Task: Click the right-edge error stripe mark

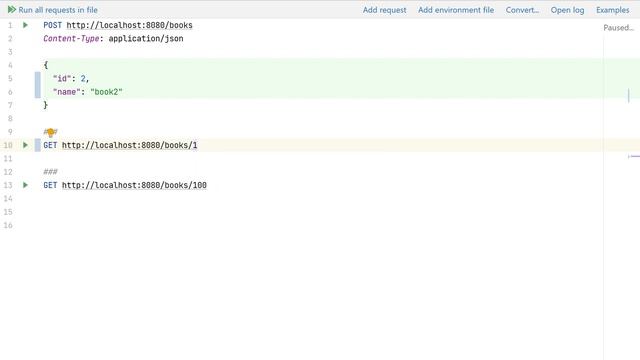Action: pyautogui.click(x=634, y=156)
